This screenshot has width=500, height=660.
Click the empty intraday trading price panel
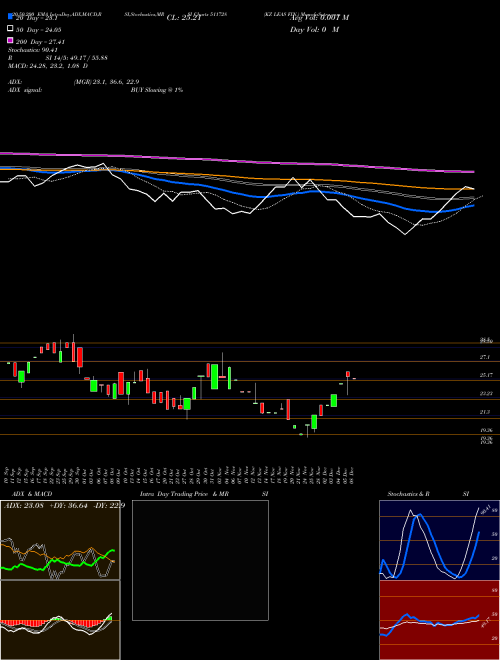coord(200,560)
